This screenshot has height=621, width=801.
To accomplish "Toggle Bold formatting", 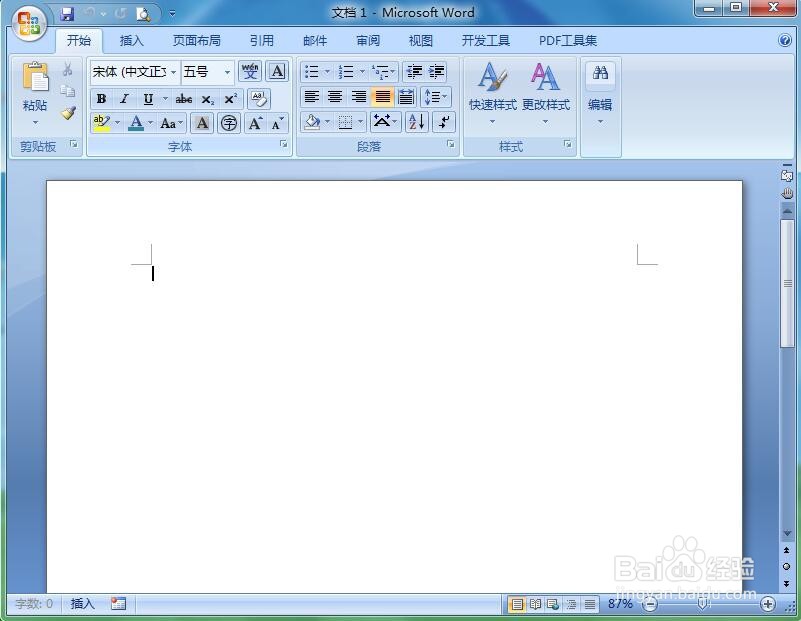I will click(x=101, y=99).
